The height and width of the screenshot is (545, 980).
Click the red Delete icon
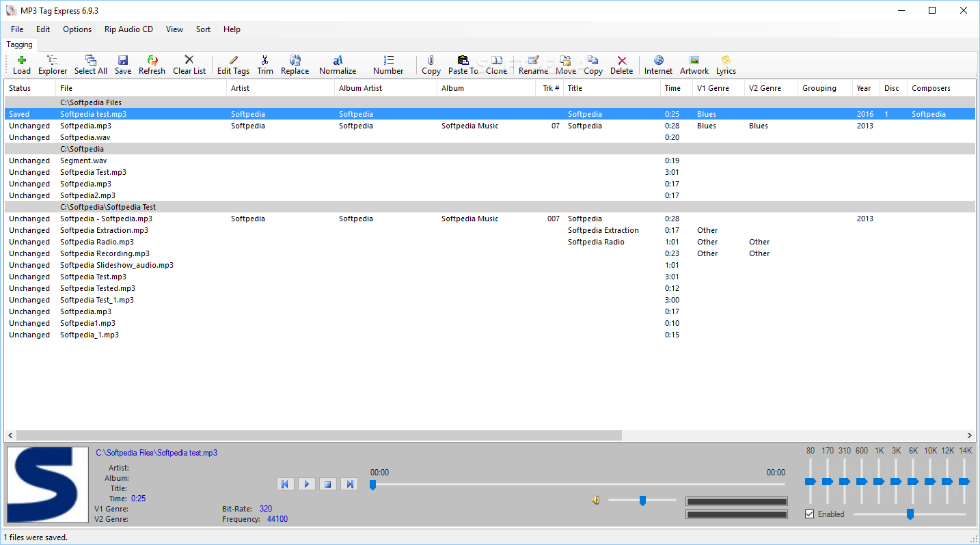[622, 61]
